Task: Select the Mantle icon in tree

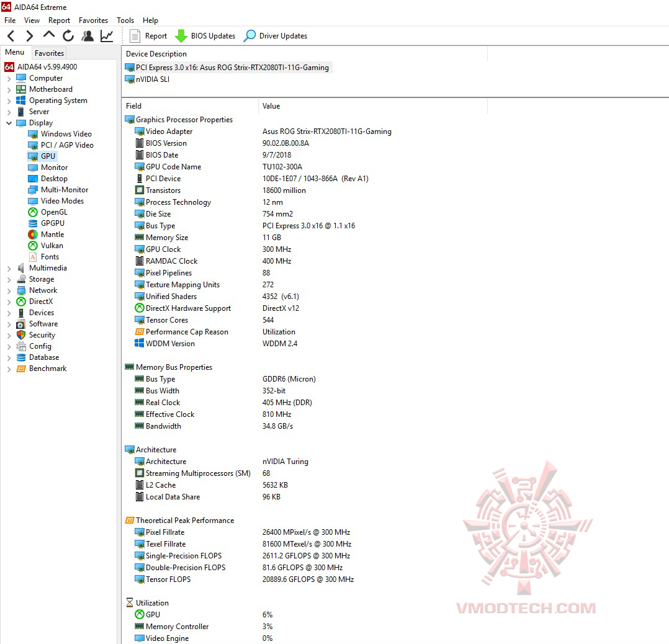Action: pos(33,234)
